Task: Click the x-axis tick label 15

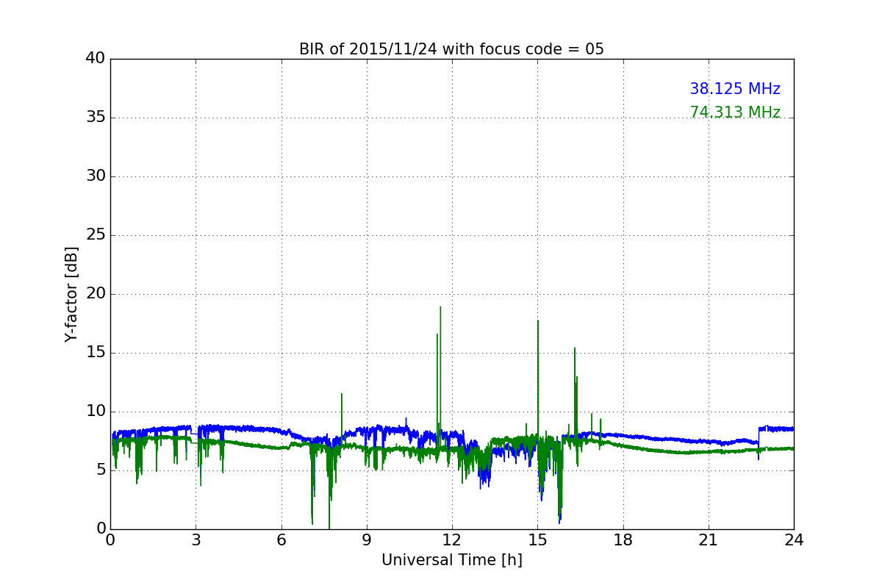Action: (537, 540)
